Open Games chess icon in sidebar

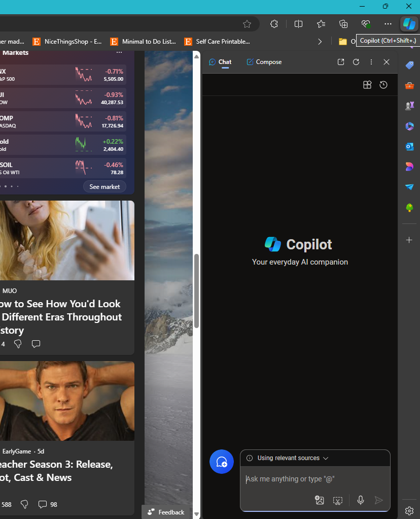409,106
